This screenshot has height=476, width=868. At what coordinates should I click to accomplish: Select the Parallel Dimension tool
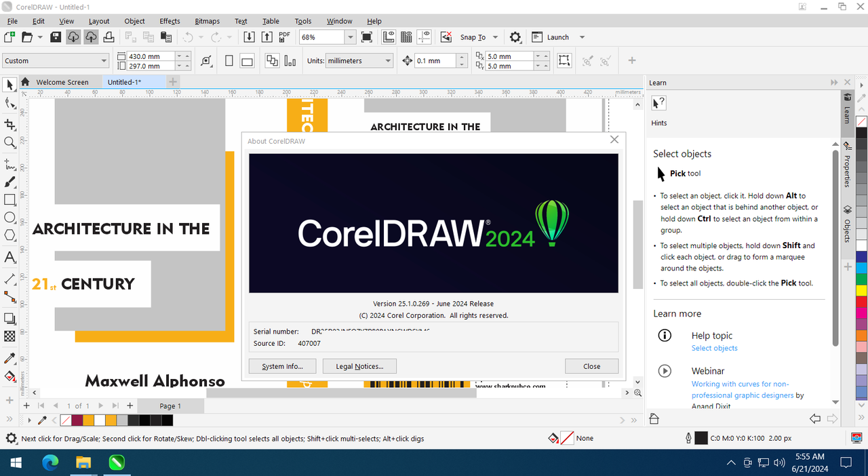click(x=9, y=279)
